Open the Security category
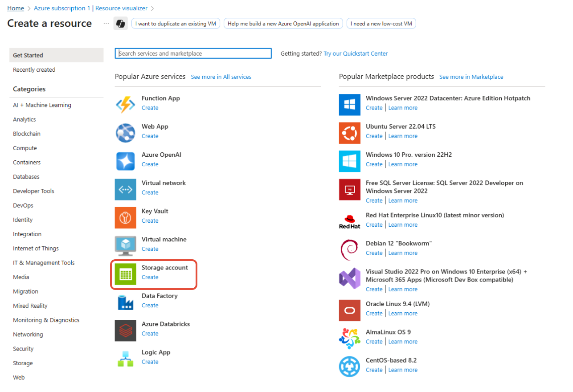The width and height of the screenshot is (573, 392). click(x=23, y=349)
